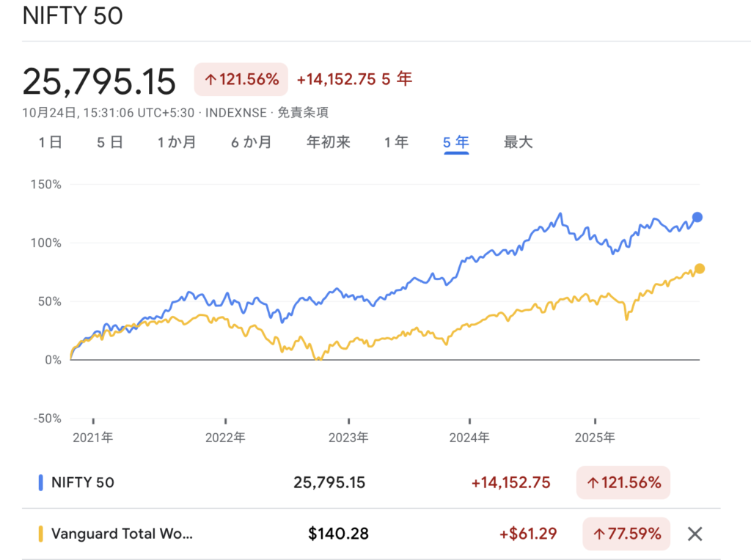
Task: Click the yellow Vanguard color marker
Action: [x=41, y=534]
